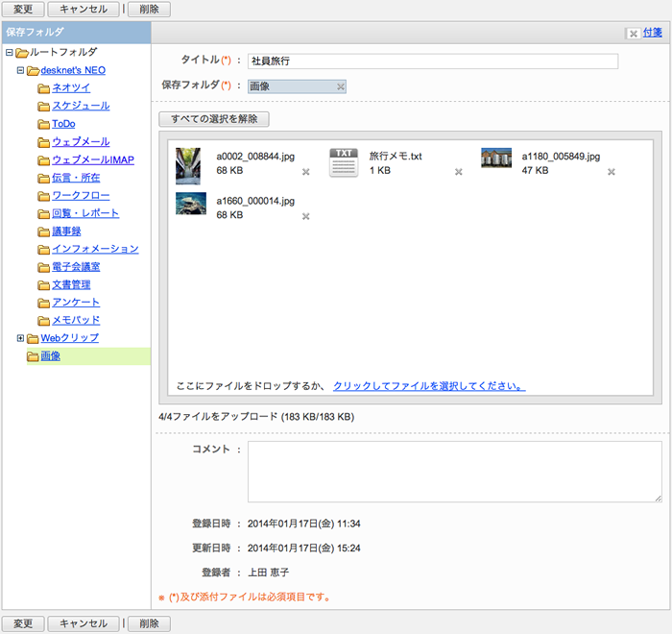This screenshot has width=672, height=634.
Task: Select the 電子会議室 folder
Action: click(x=76, y=267)
